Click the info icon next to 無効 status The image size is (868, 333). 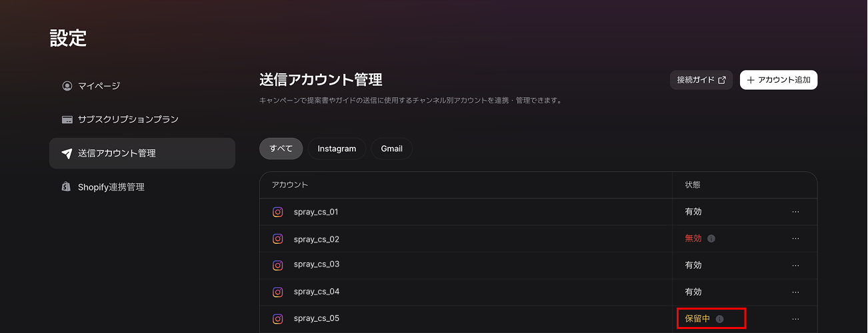click(711, 238)
